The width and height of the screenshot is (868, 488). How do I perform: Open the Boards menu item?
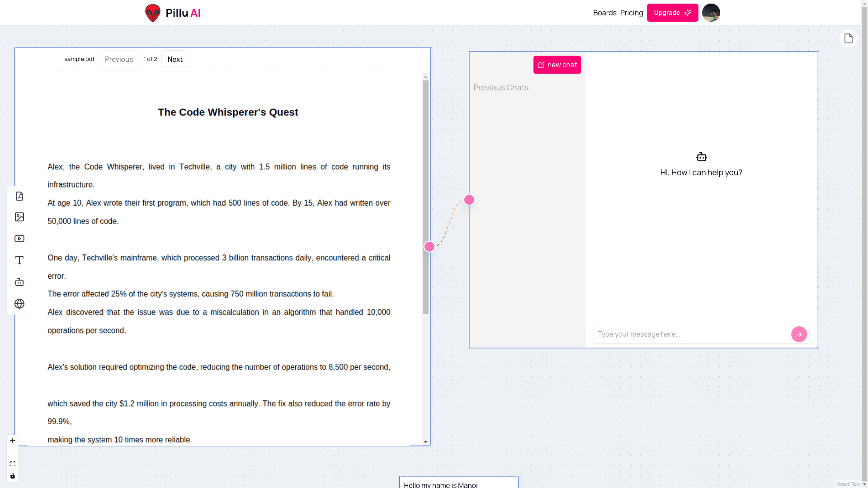(x=604, y=13)
